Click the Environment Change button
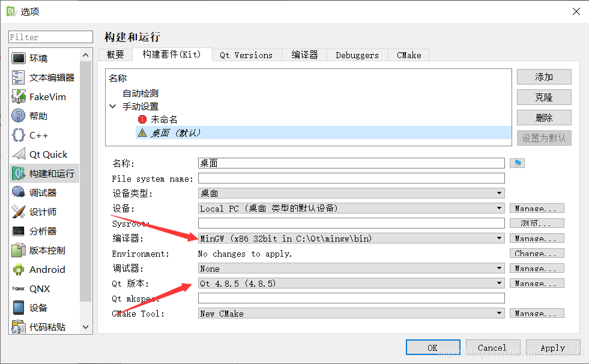Screen dimensions: 589x364 [537, 253]
